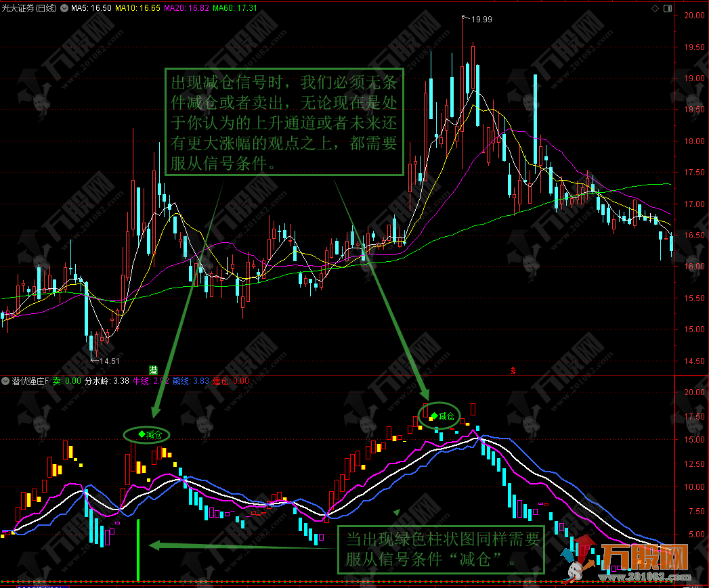Image resolution: width=709 pixels, height=588 pixels.
Task: Click the MA5: 16.50 label
Action: click(x=91, y=8)
